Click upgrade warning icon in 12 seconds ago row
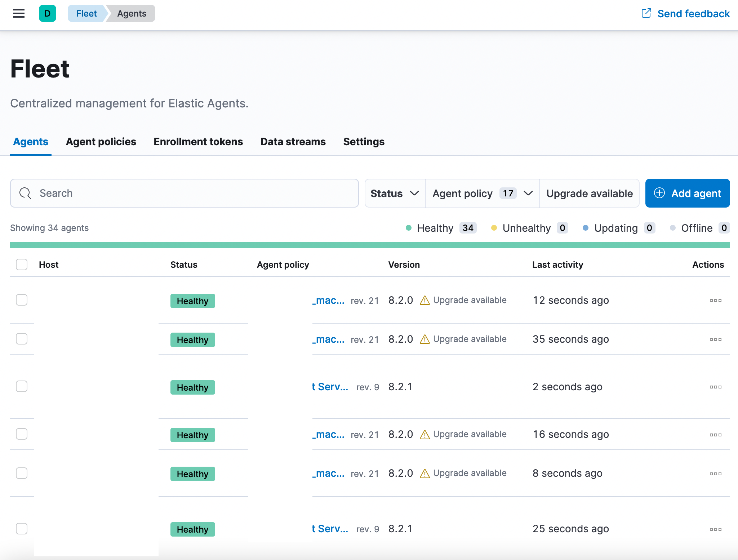 click(425, 300)
